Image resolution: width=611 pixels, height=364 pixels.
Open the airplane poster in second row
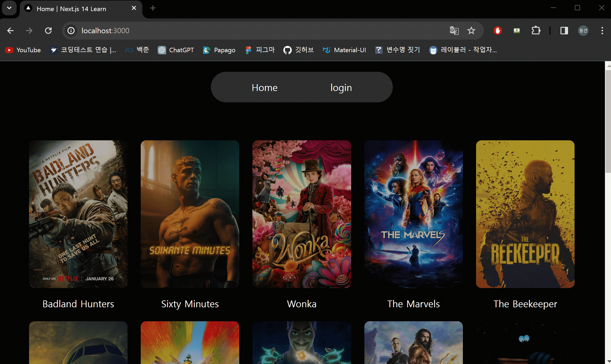78,343
